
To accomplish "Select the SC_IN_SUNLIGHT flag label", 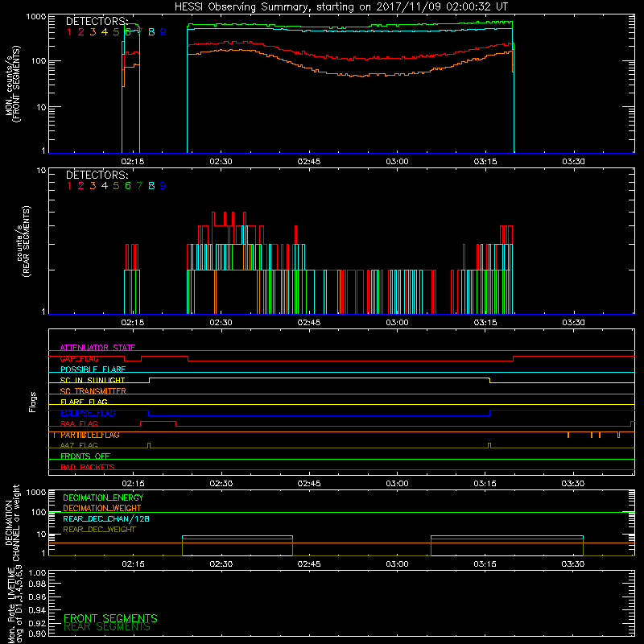I will (93, 380).
